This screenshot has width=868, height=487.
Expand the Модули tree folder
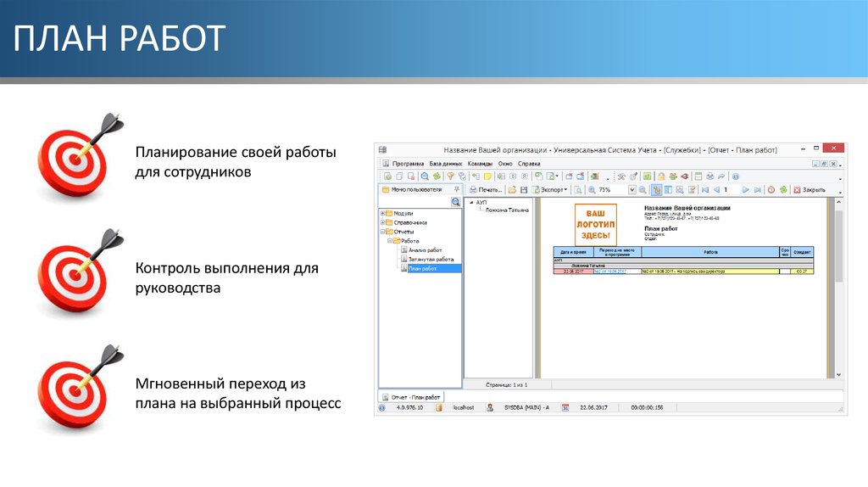tap(383, 213)
